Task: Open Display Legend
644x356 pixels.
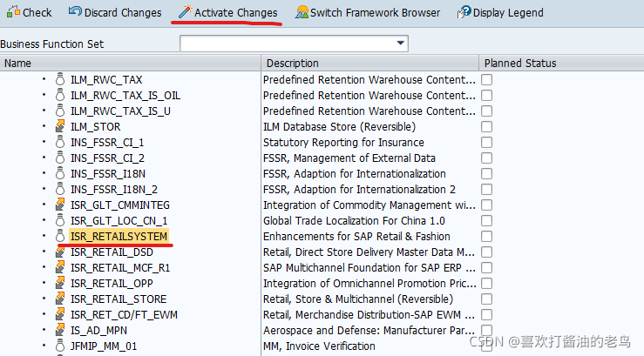Action: [x=500, y=13]
